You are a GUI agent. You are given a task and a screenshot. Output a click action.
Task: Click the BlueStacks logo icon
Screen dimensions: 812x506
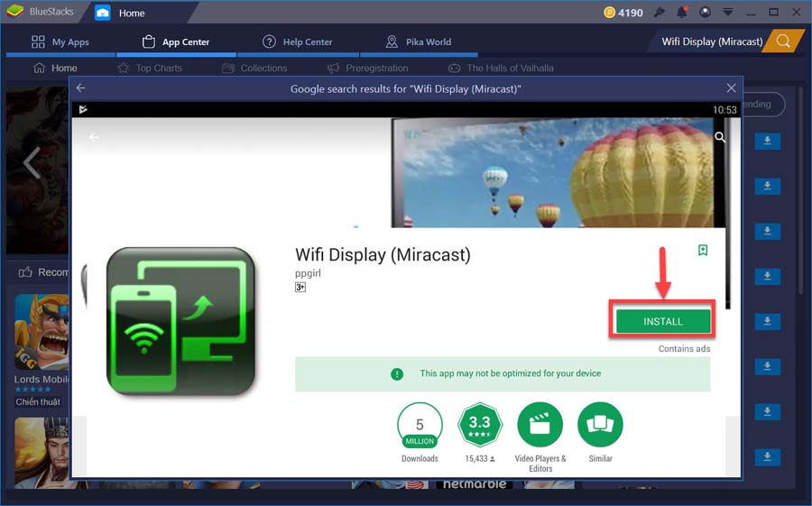point(15,11)
